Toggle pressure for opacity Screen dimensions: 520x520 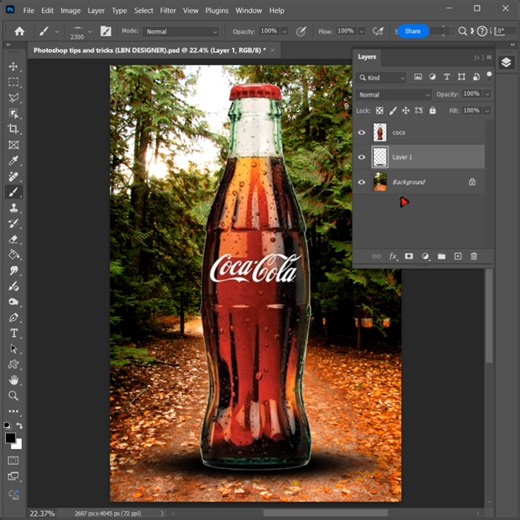301,31
